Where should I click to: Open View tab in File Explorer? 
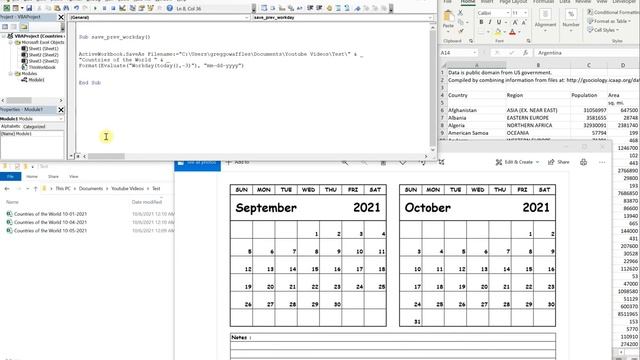[x=73, y=176]
